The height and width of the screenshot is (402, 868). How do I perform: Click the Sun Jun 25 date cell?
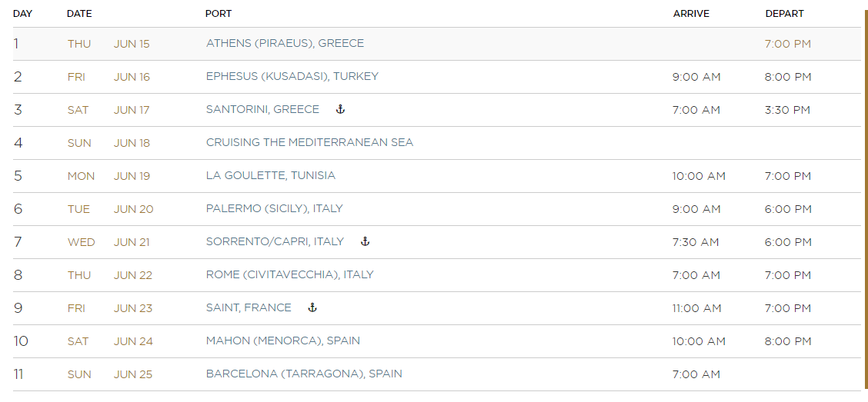tap(109, 374)
